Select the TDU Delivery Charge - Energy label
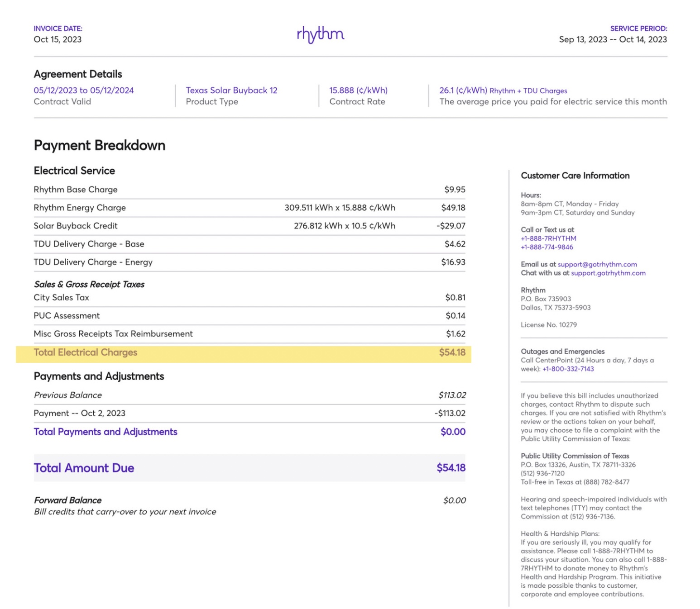 93,262
